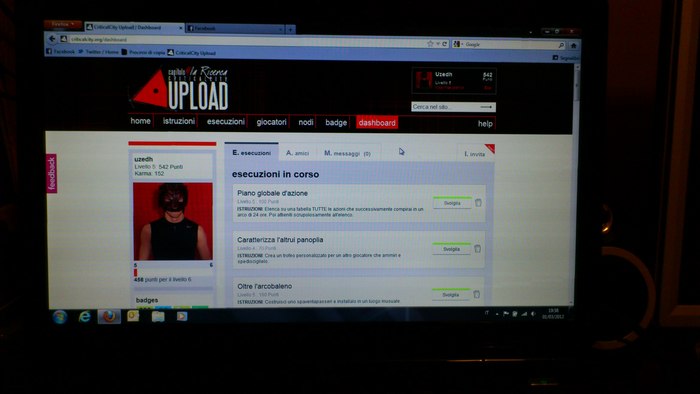The image size is (700, 394).
Task: Open the Facebook bookmark in bookmarks bar
Action: coord(61,52)
